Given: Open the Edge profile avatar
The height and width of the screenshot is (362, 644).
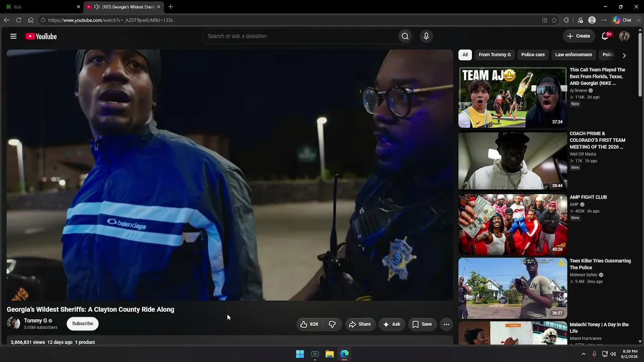Looking at the screenshot, I should (x=592, y=20).
